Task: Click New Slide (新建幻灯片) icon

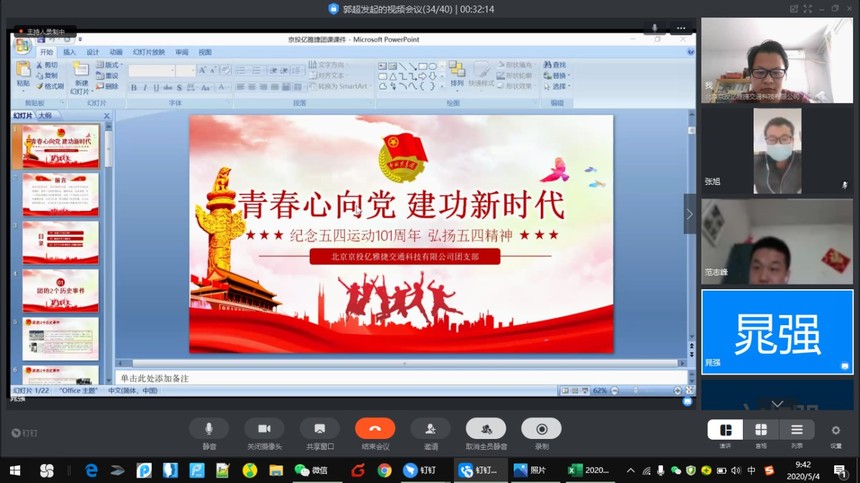Action: (81, 70)
